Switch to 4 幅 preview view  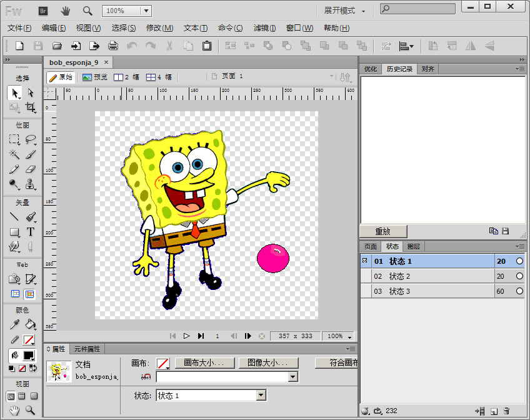[x=159, y=77]
